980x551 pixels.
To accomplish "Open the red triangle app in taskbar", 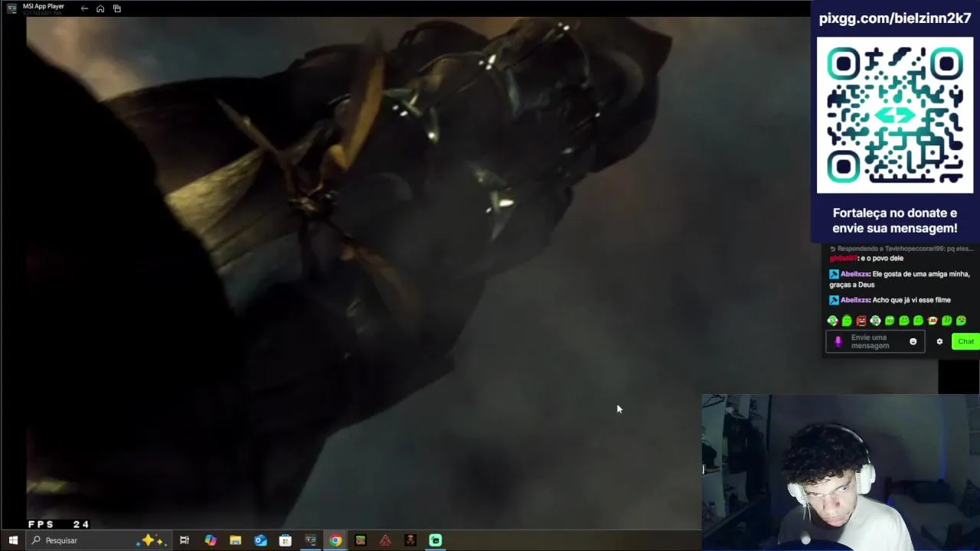I will click(385, 540).
